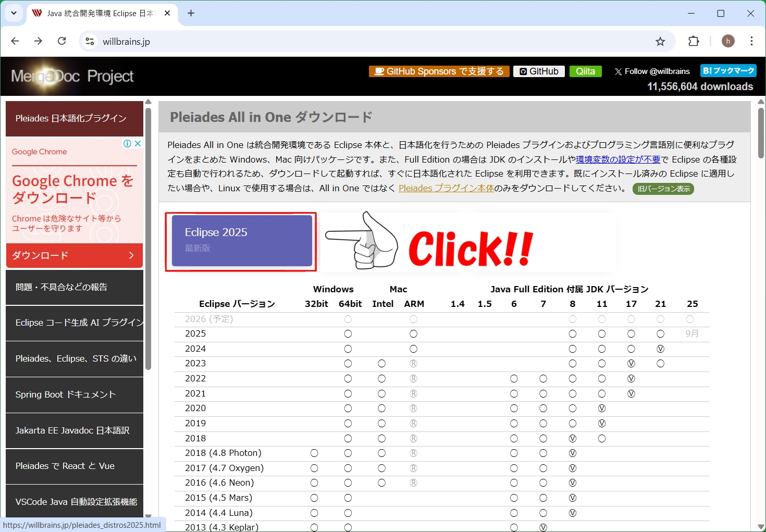The image size is (766, 532).
Task: Select 2021 JDK 6 circle
Action: [x=514, y=394]
